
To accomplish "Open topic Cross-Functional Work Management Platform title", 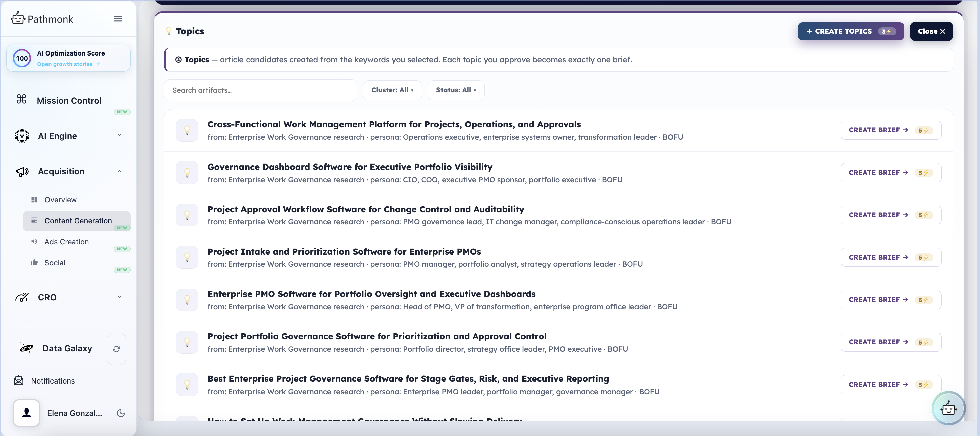I will click(x=394, y=124).
